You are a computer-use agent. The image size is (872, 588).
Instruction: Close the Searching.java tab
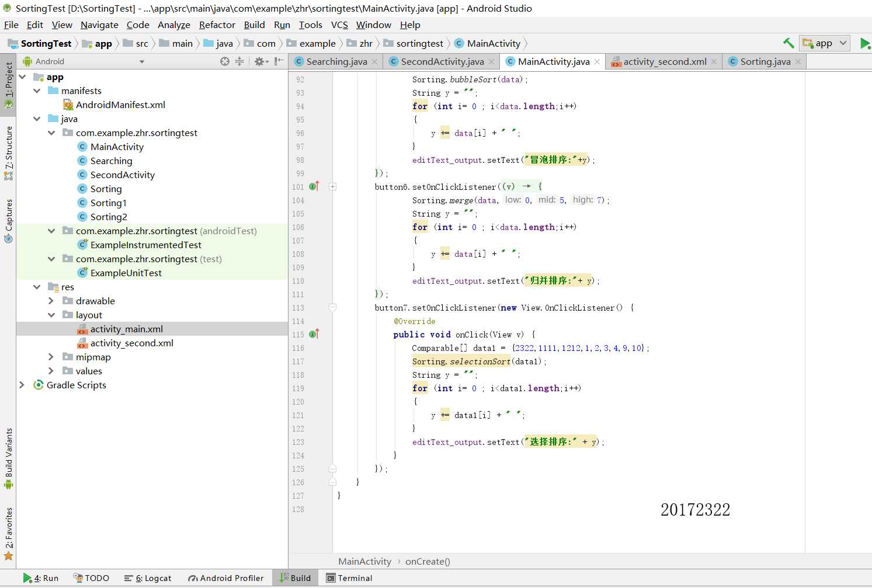coord(375,62)
